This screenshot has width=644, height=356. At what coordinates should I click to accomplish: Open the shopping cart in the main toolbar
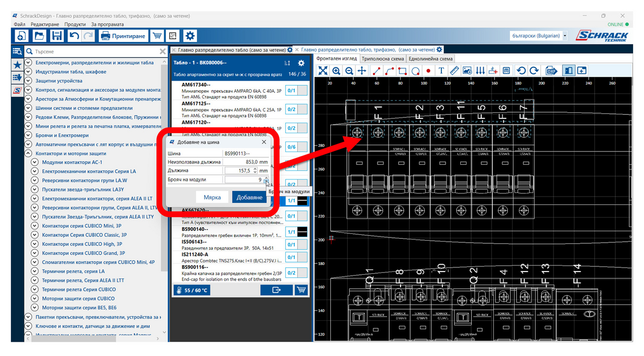click(x=156, y=36)
